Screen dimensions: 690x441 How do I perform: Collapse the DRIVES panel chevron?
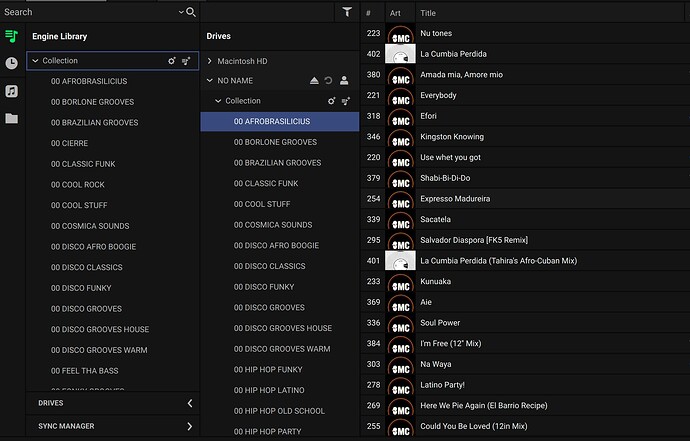pyautogui.click(x=190, y=403)
